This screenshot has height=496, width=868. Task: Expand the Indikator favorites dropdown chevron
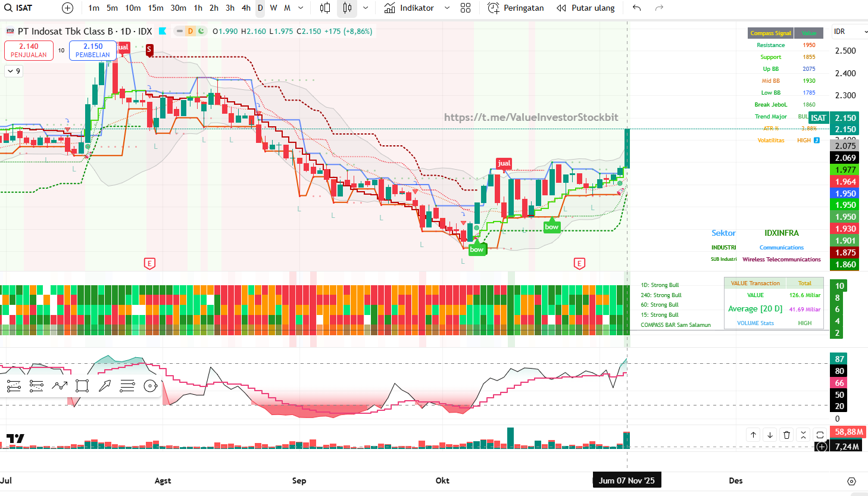click(x=447, y=8)
